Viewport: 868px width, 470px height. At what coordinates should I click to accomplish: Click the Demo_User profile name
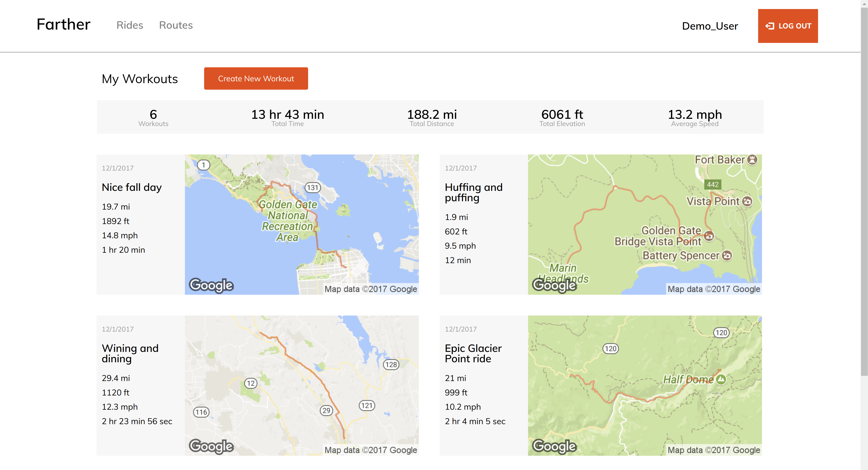pyautogui.click(x=710, y=26)
